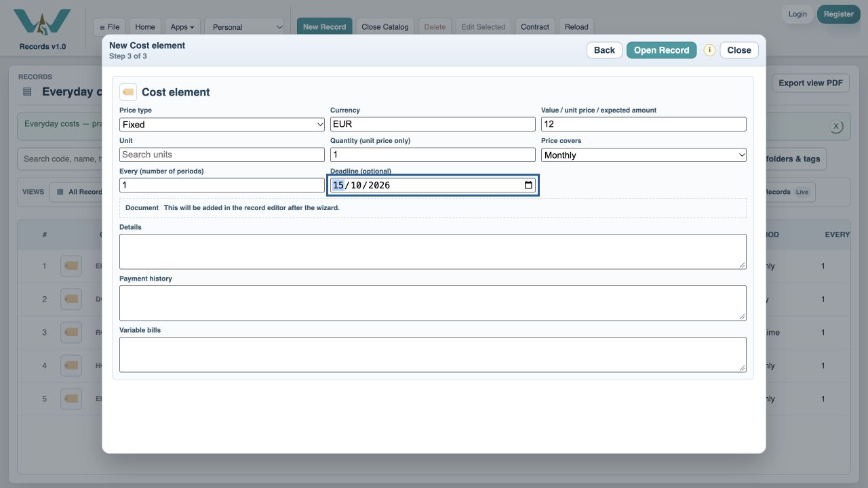The height and width of the screenshot is (488, 868).
Task: Go to Home in the toolbar
Action: pyautogui.click(x=145, y=27)
